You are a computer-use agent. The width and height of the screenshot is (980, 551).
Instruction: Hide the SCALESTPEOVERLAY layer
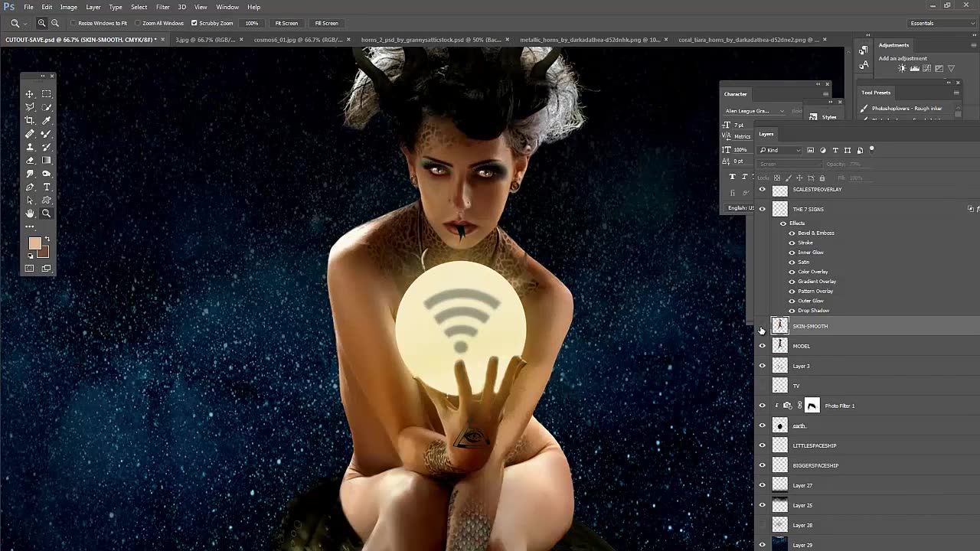click(762, 189)
